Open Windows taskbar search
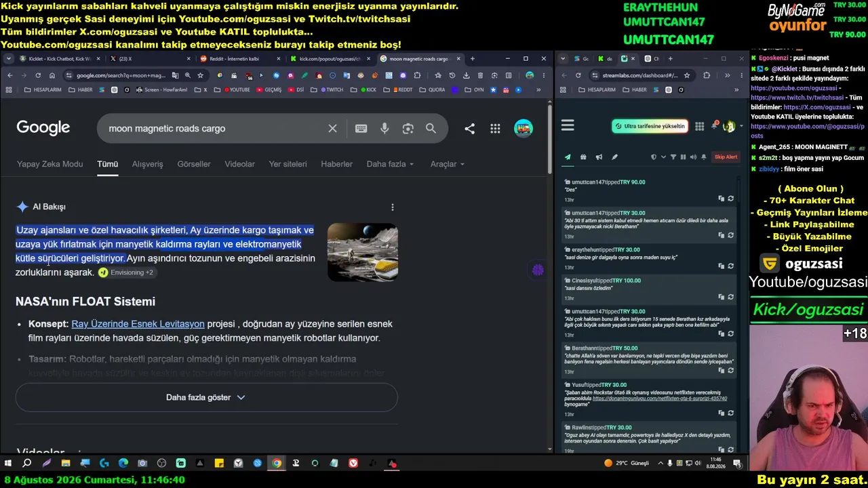This screenshot has width=868, height=488. [27, 464]
